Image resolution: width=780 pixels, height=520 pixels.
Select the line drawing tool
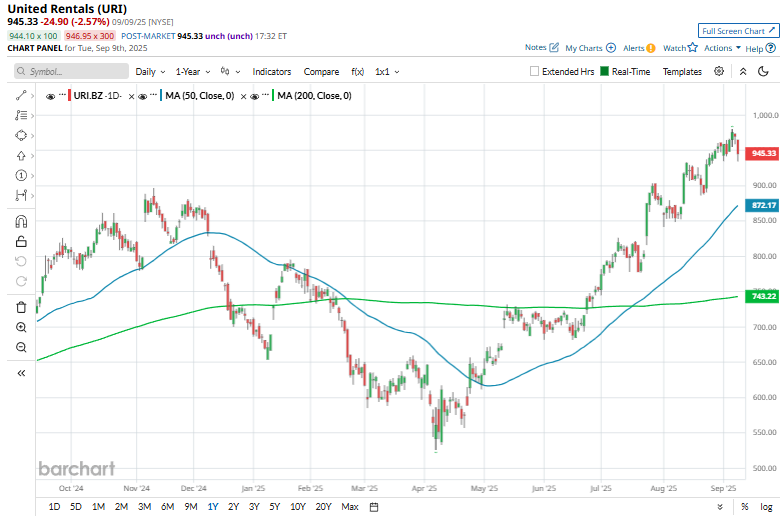21,96
